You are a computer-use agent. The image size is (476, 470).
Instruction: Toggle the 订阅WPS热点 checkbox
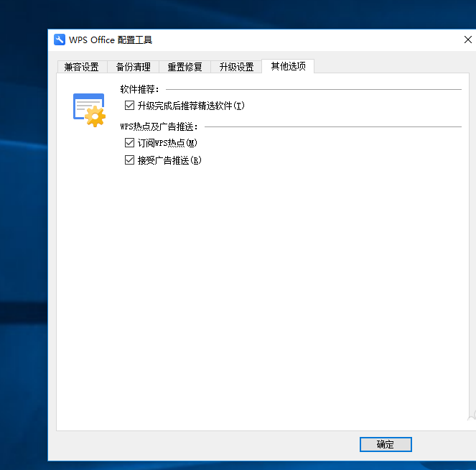click(130, 143)
